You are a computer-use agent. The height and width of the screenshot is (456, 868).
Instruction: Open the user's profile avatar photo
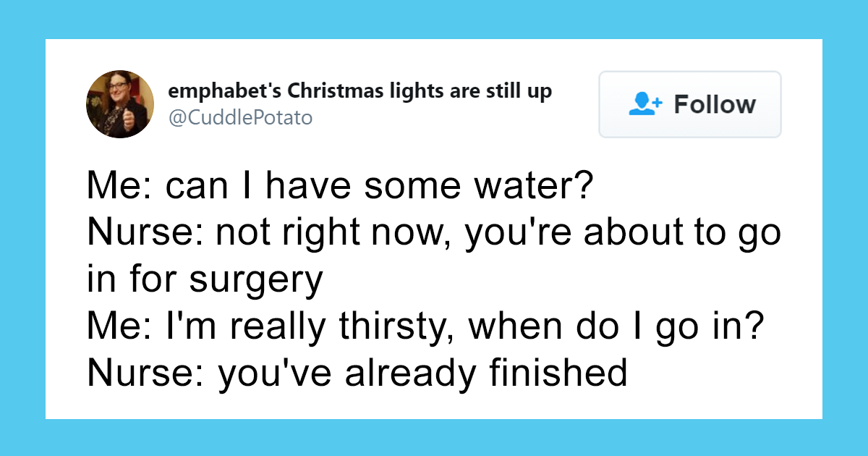(x=120, y=104)
